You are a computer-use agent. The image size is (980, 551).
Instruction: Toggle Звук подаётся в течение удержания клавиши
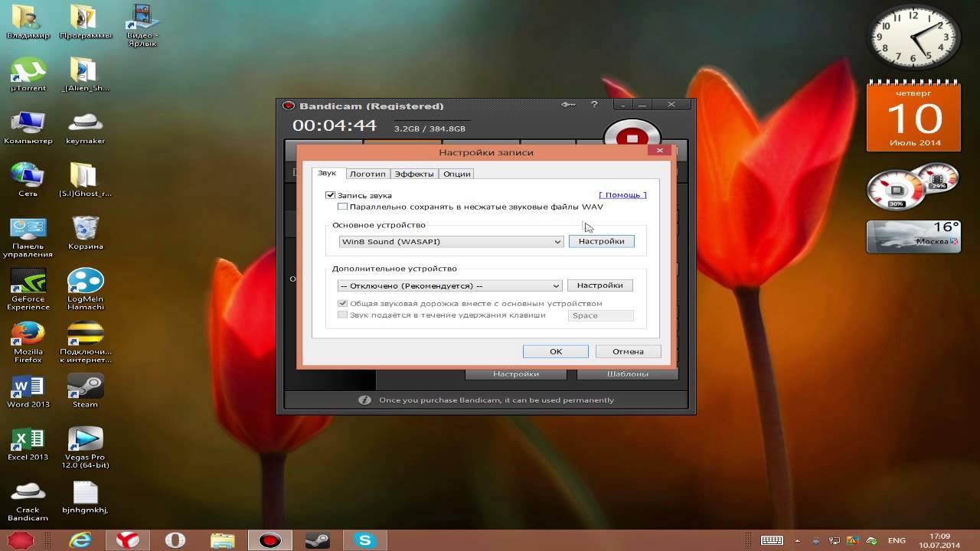pos(342,315)
